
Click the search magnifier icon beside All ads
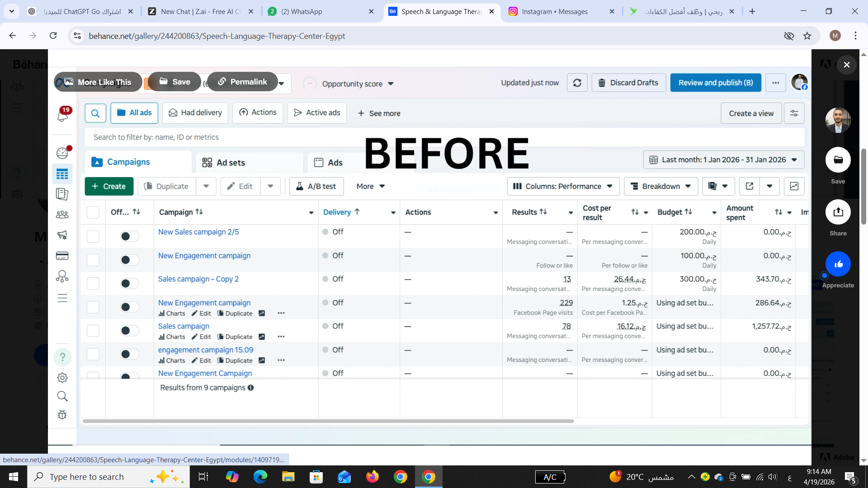click(95, 113)
